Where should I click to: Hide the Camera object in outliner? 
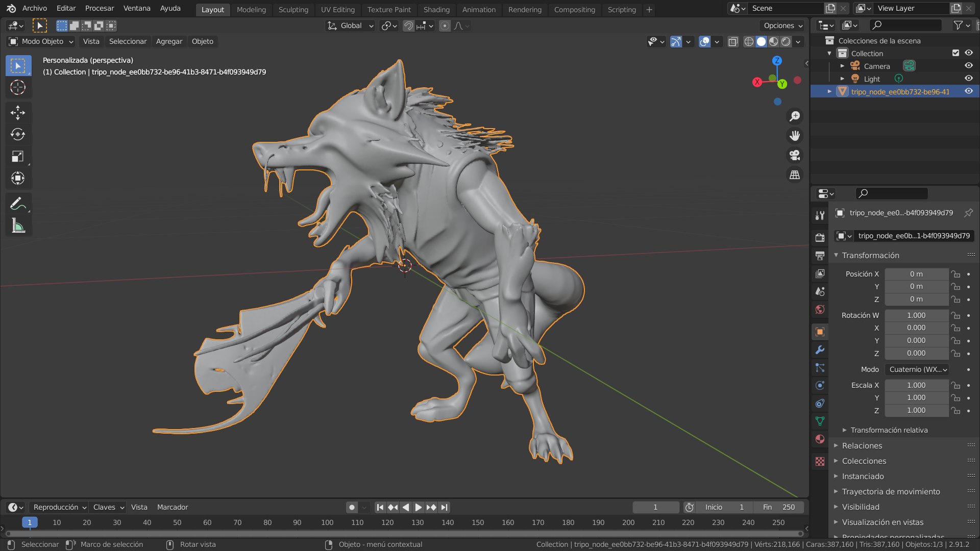(x=969, y=66)
